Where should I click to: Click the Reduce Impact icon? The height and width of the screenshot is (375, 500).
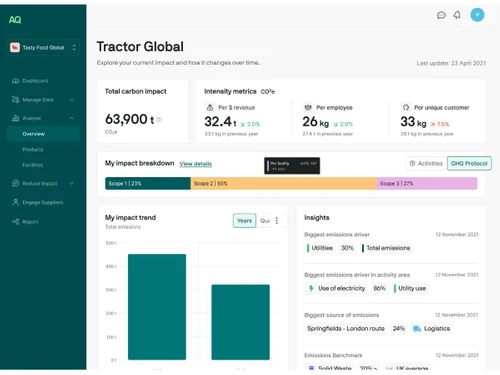click(16, 183)
